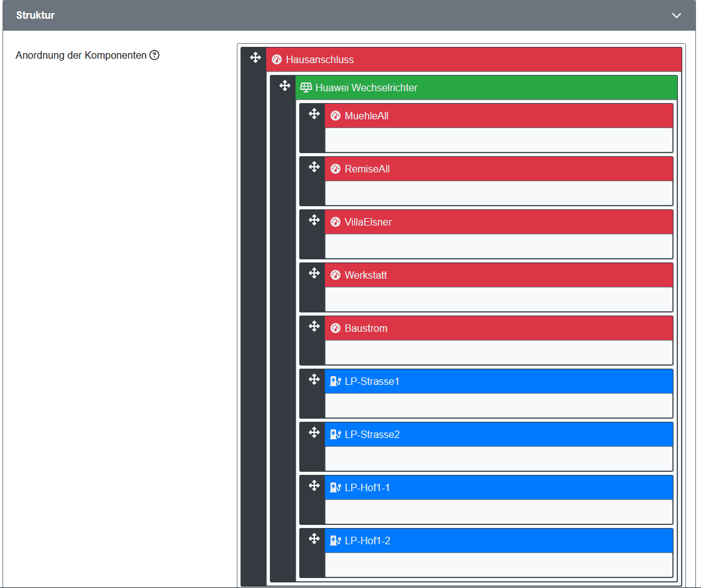Click the empty drop zone under LP-Hof1-1

[499, 512]
